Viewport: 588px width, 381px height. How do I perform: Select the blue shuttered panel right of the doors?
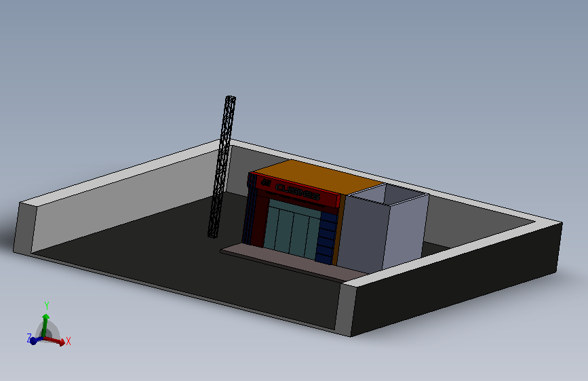pyautogui.click(x=326, y=238)
